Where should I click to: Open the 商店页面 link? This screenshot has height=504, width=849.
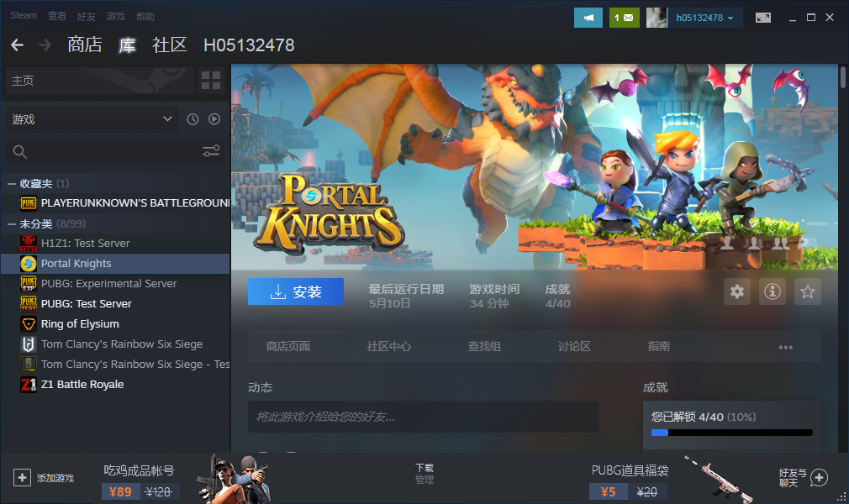288,346
